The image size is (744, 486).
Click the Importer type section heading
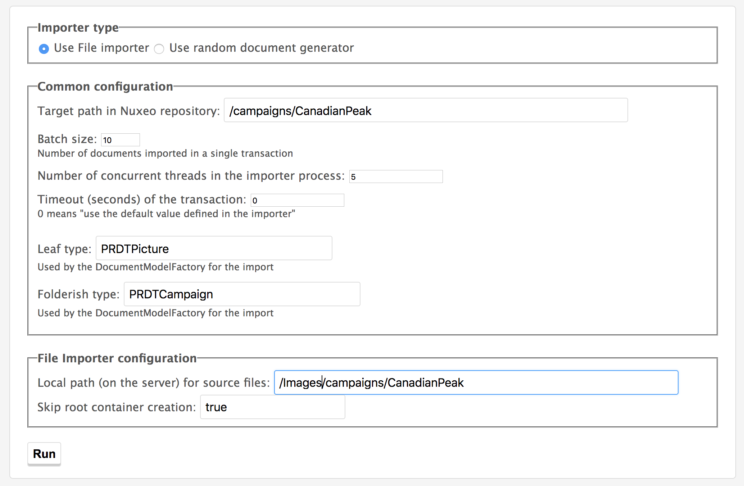[77, 28]
